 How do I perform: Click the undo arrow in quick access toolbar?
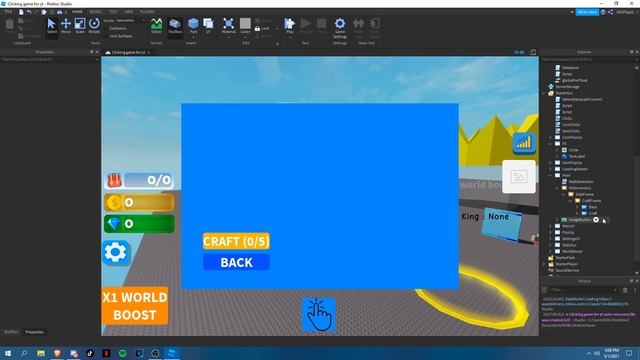pos(29,12)
